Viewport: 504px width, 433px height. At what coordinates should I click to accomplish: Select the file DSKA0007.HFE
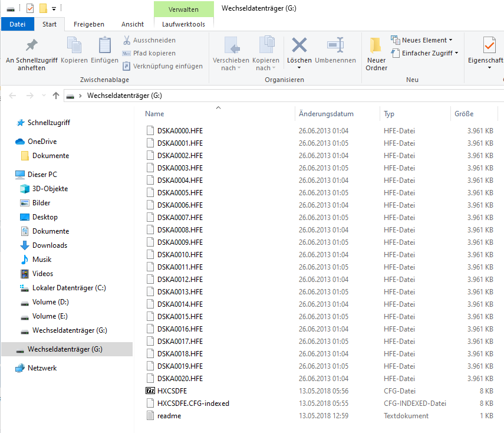pyautogui.click(x=180, y=218)
